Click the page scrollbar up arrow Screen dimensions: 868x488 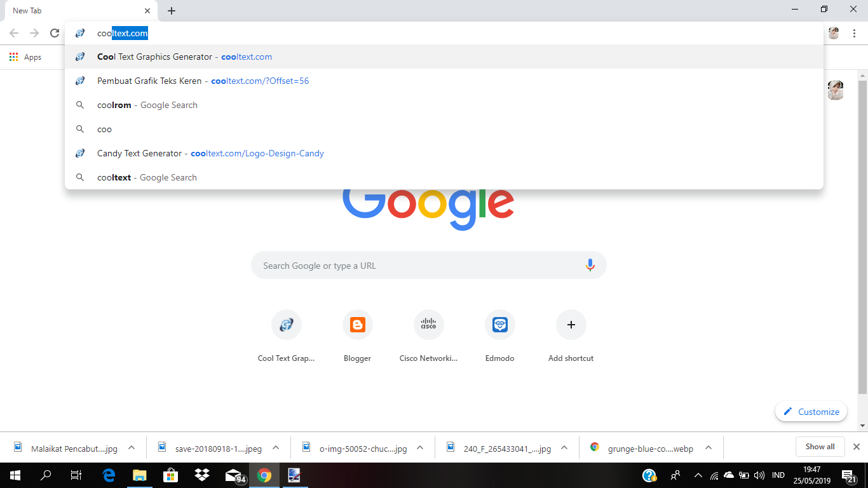click(x=862, y=76)
